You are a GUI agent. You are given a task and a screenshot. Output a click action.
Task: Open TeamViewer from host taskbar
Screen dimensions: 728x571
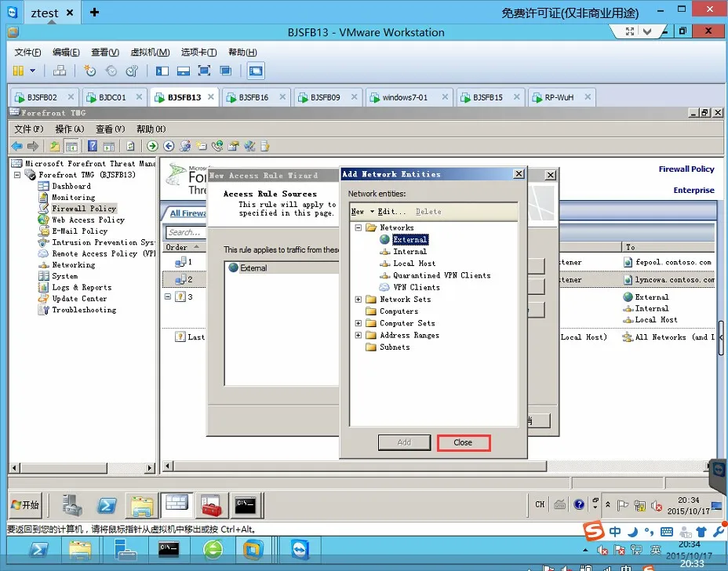click(x=301, y=550)
